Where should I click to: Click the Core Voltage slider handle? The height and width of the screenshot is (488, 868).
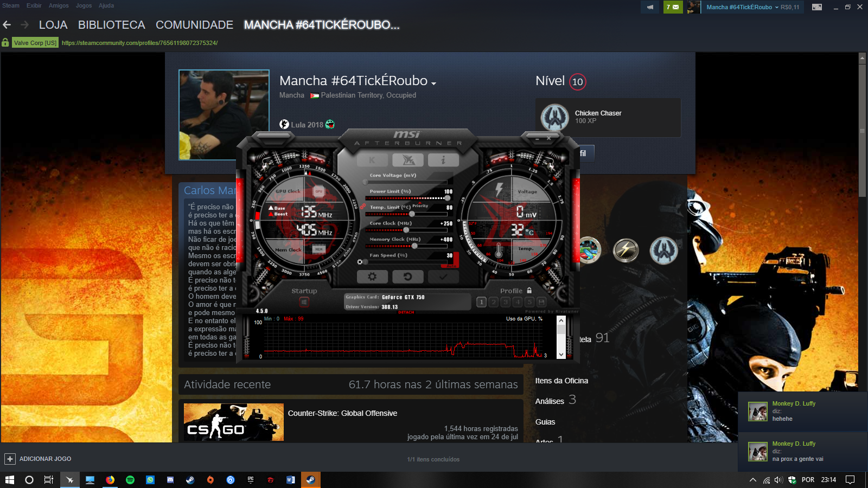(365, 182)
